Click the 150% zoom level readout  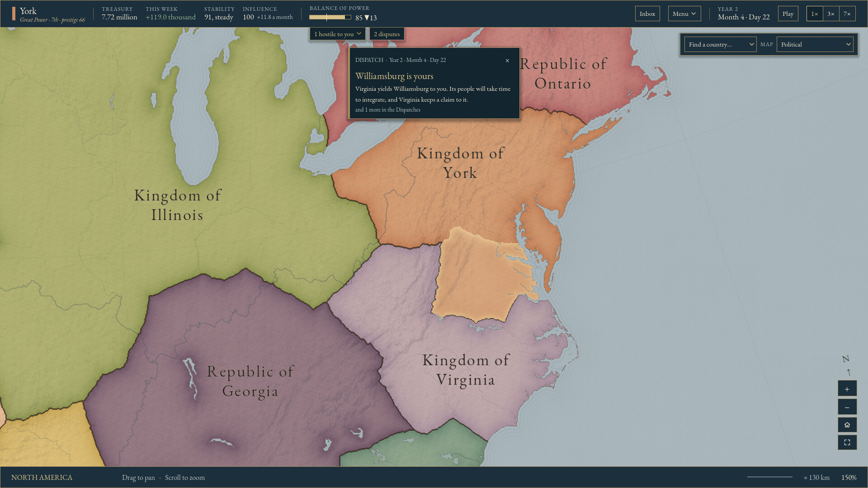click(849, 478)
